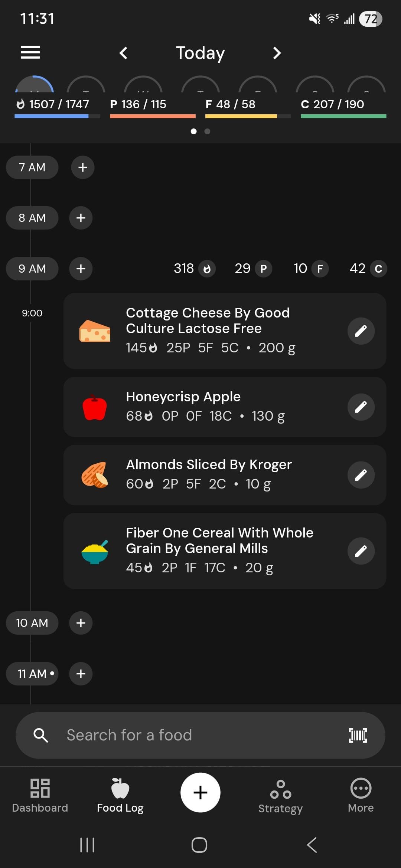Open the barcode scanner
The width and height of the screenshot is (401, 868).
point(358,735)
